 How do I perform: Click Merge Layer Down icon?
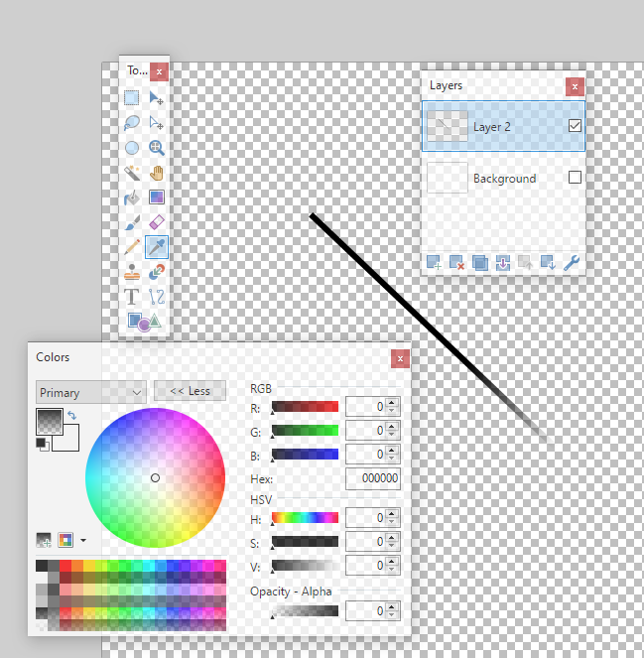click(503, 263)
